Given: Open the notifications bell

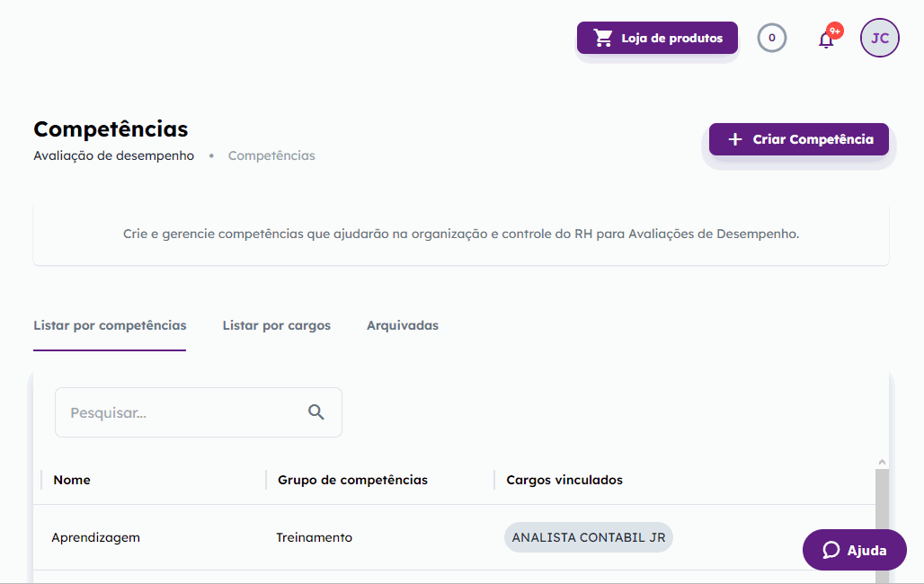Looking at the screenshot, I should [826, 40].
